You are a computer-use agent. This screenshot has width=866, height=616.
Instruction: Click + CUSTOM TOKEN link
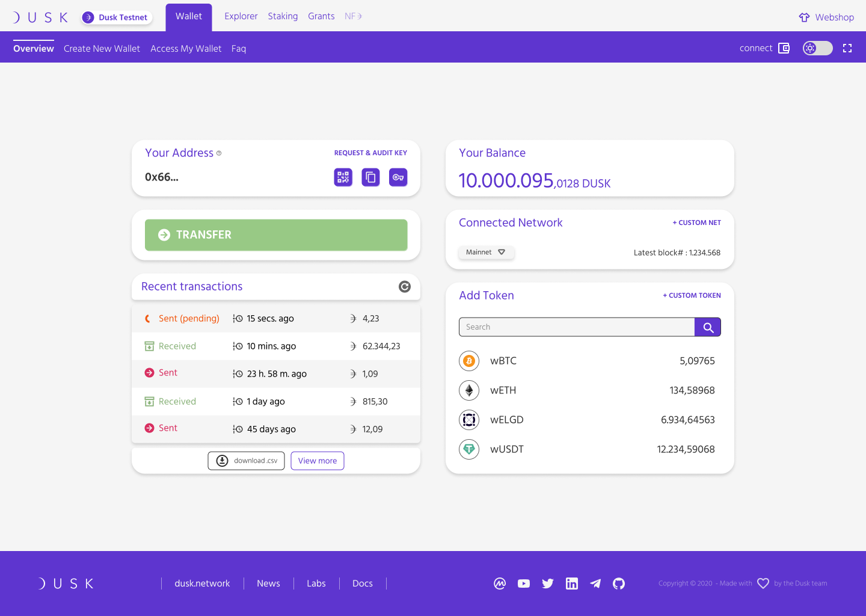[x=692, y=295]
